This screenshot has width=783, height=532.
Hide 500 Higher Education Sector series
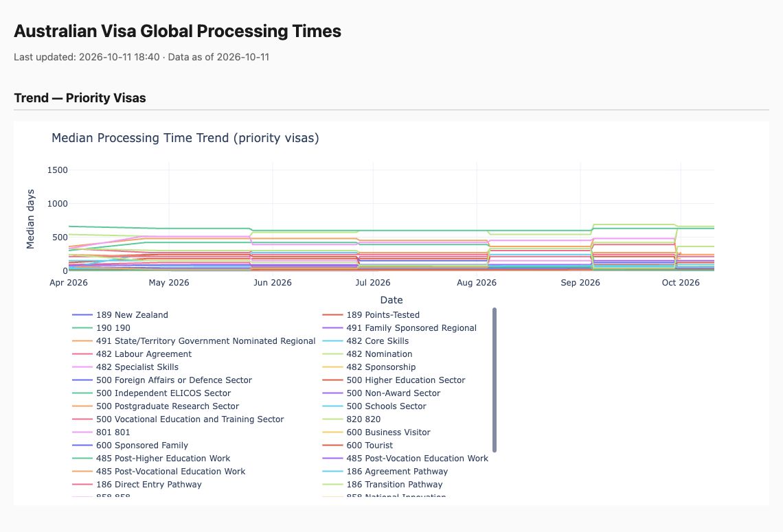coord(394,380)
